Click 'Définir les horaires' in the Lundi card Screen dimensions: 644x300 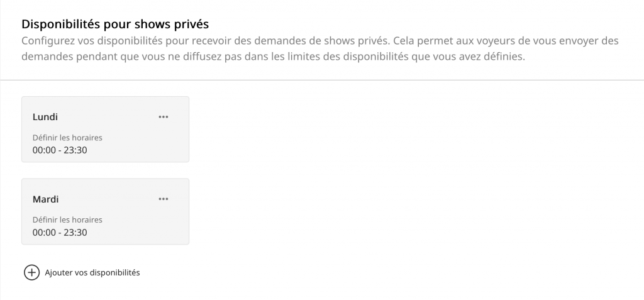point(67,138)
